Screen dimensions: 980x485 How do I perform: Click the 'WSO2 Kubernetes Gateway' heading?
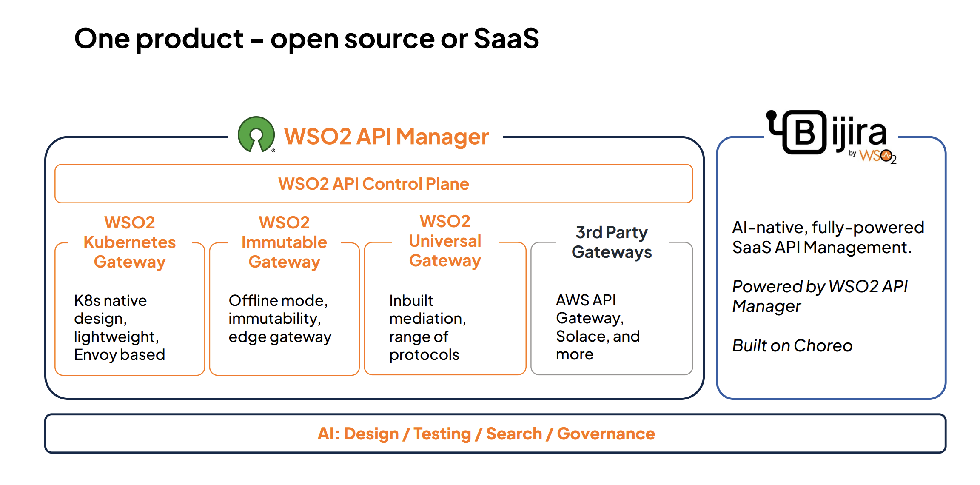point(130,242)
